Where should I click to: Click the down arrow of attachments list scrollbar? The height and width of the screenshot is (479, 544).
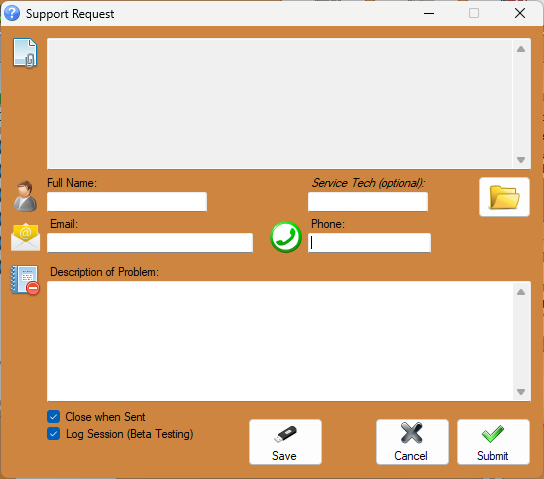[521, 160]
